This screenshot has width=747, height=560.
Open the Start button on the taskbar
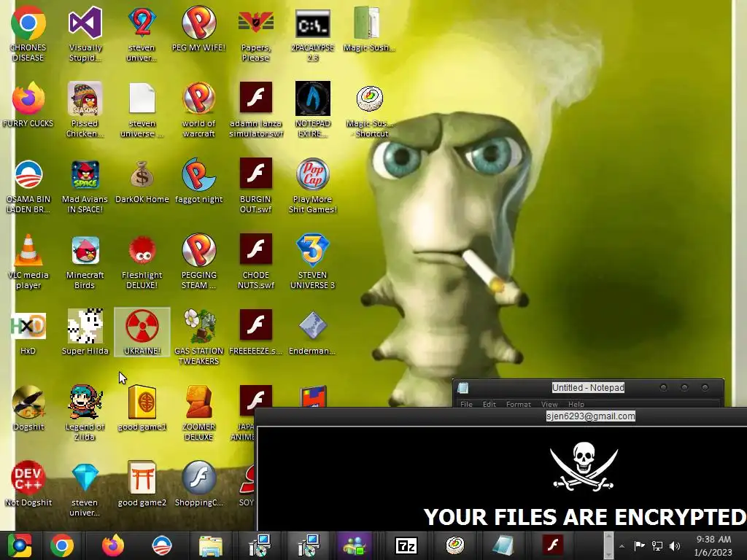20,545
